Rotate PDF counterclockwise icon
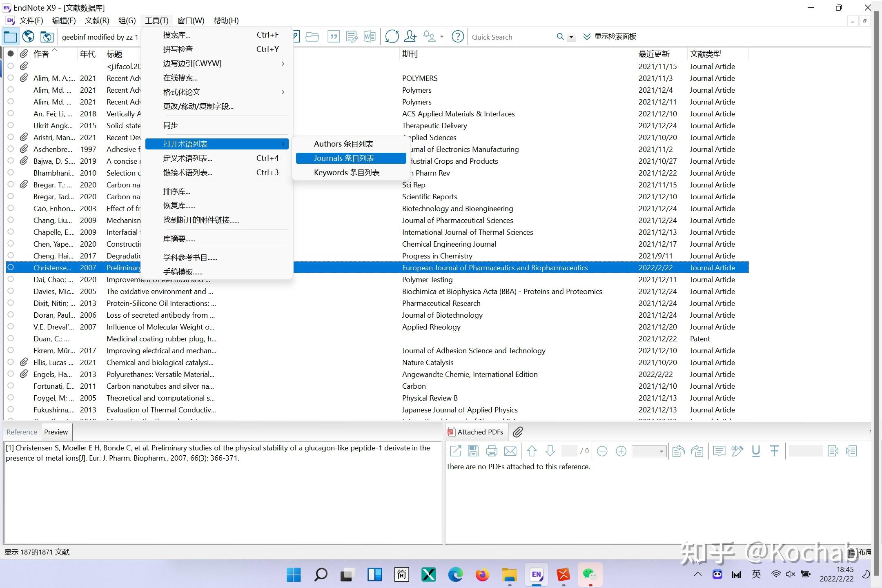The width and height of the screenshot is (882, 588). click(x=678, y=451)
